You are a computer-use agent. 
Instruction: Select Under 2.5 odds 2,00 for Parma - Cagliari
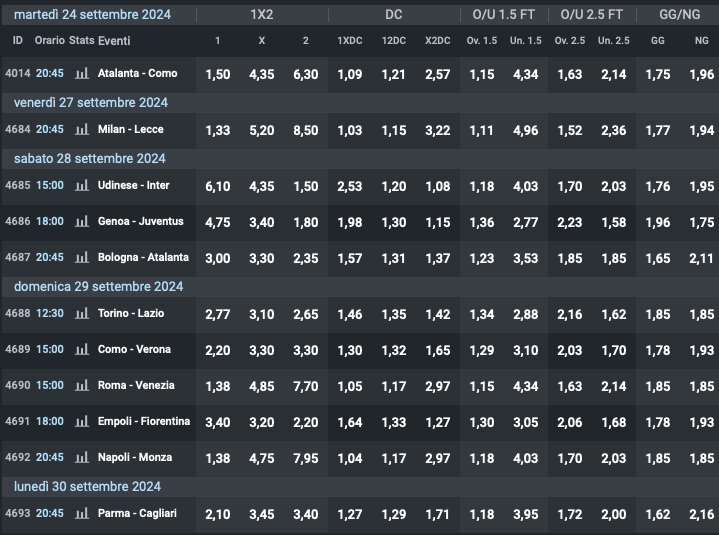[614, 514]
